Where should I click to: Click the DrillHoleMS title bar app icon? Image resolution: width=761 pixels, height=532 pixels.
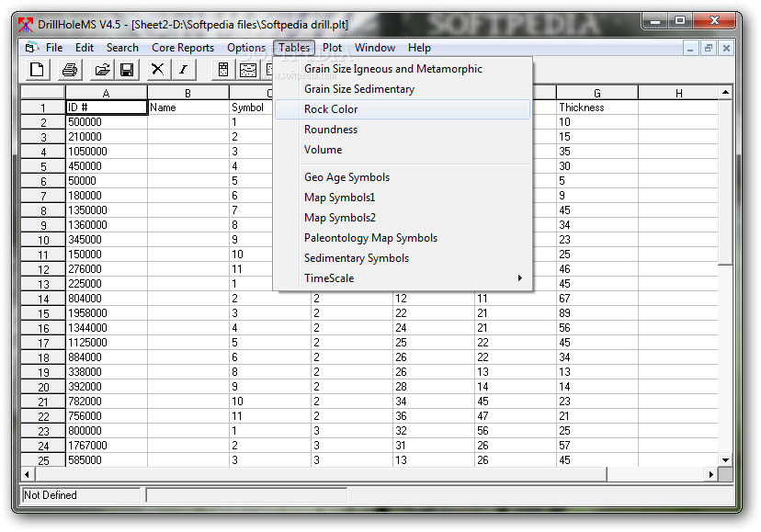[x=26, y=24]
